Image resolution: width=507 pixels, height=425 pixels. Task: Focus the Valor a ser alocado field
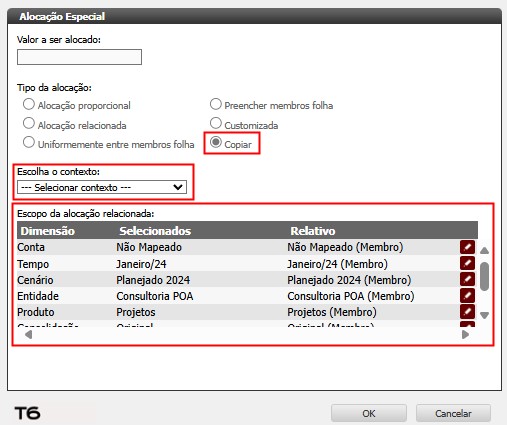79,57
